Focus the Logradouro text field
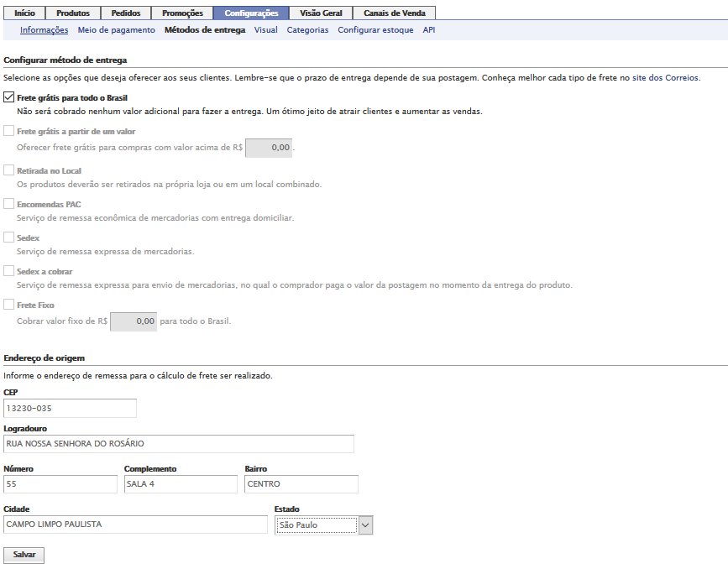Viewport: 728px width, 569px height. tap(179, 444)
